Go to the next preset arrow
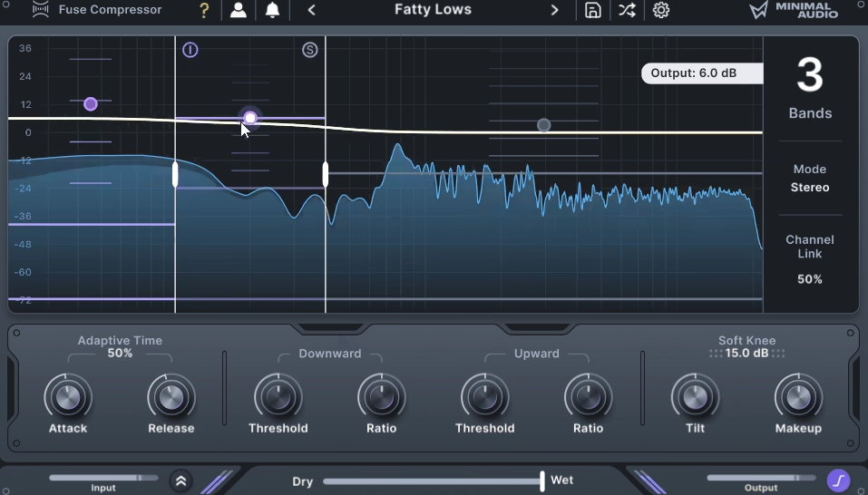This screenshot has height=495, width=868. [554, 10]
